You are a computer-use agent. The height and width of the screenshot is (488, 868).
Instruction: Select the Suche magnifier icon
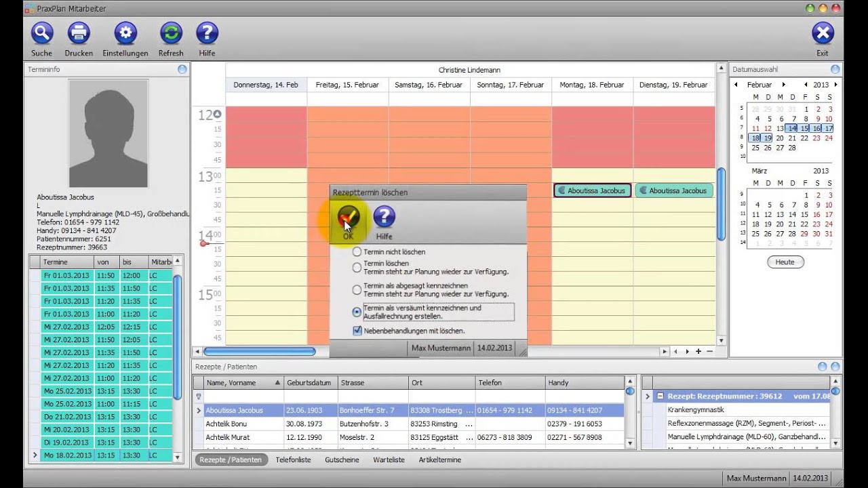41,33
